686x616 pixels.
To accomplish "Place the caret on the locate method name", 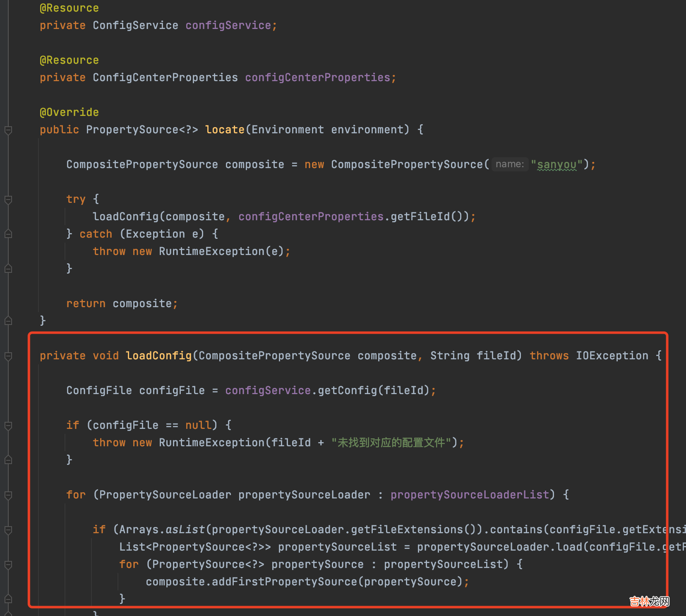I will (x=225, y=130).
